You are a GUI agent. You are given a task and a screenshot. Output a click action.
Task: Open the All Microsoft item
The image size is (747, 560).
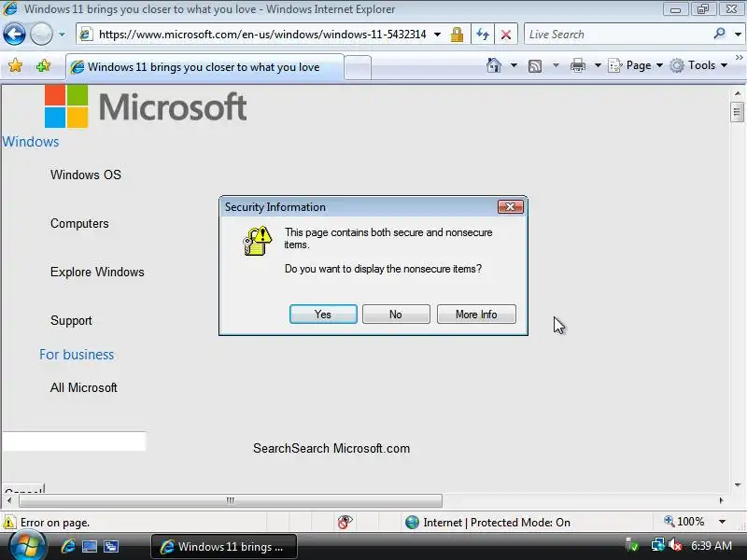click(x=83, y=387)
